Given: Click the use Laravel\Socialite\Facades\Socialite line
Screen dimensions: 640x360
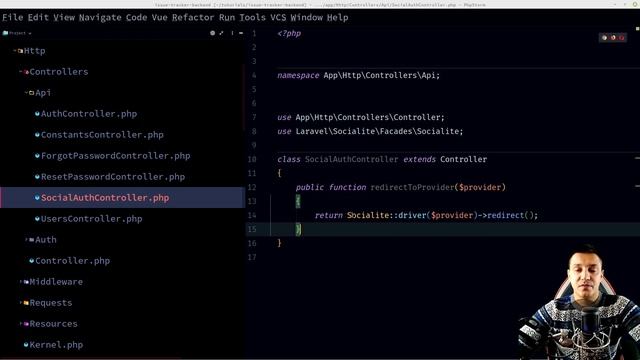Looking at the screenshot, I should pos(370,131).
